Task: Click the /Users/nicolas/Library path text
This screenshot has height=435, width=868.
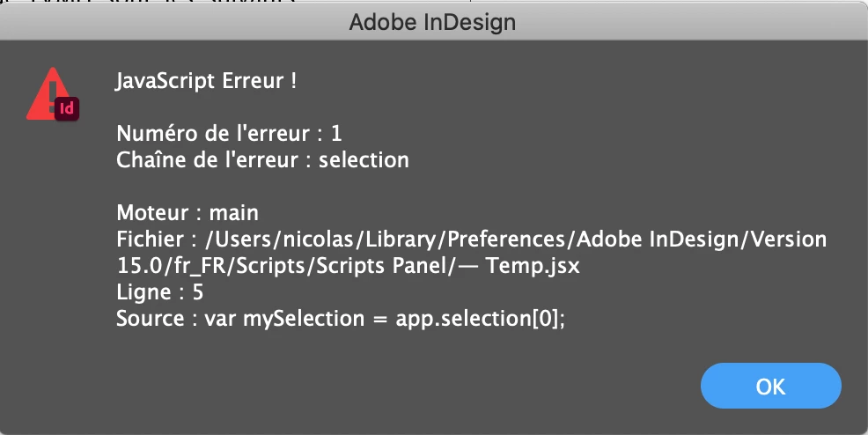Action: pyautogui.click(x=323, y=240)
